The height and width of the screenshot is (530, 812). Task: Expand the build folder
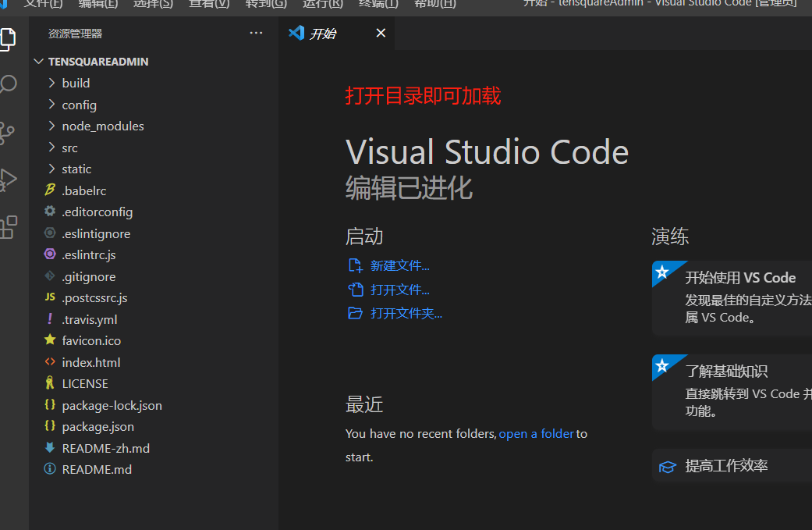[x=51, y=83]
